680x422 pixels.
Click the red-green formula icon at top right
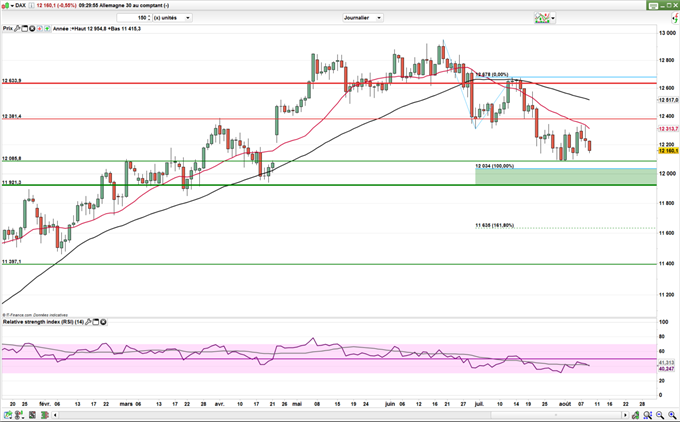tap(676, 18)
